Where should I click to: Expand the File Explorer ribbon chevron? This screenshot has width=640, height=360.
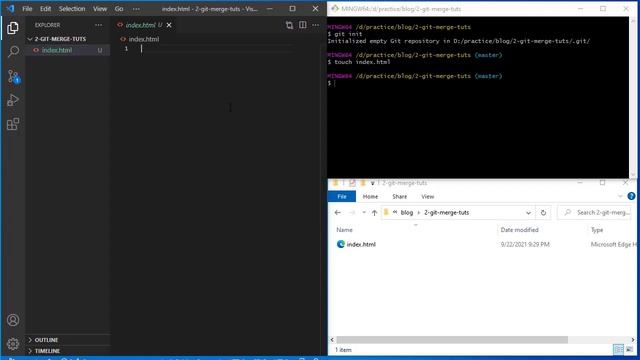tap(620, 196)
